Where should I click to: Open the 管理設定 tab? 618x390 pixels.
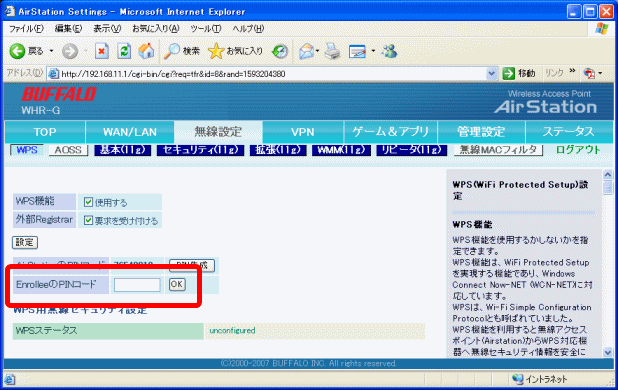point(481,132)
